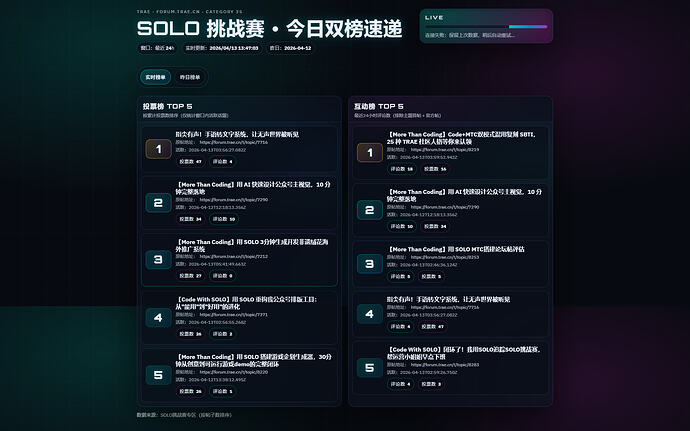Click 评论数 18 chip on first 互动榜 entry
This screenshot has height=431, width=690.
pyautogui.click(x=402, y=169)
